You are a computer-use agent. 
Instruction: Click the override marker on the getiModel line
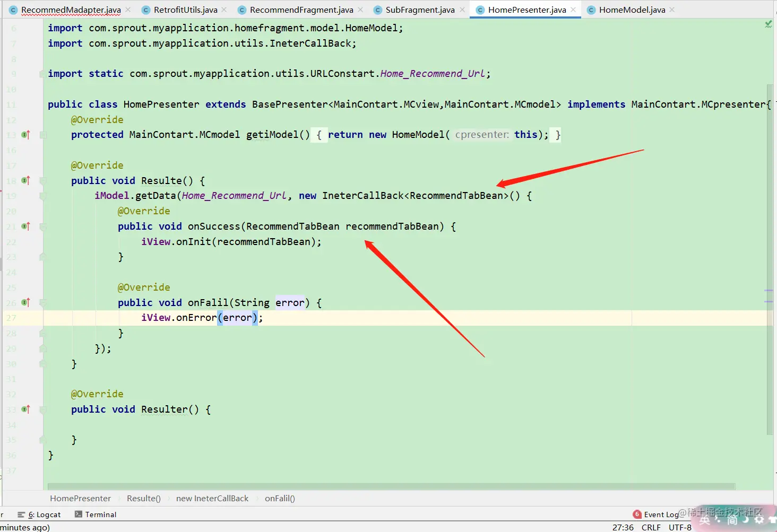pyautogui.click(x=25, y=135)
